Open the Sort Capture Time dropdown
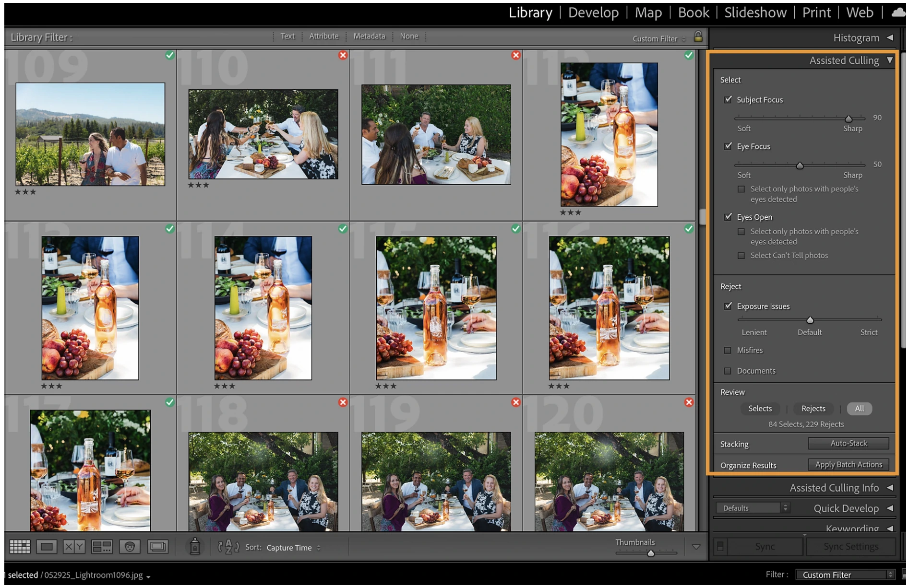Viewport: 909px width, 588px height. 293,548
